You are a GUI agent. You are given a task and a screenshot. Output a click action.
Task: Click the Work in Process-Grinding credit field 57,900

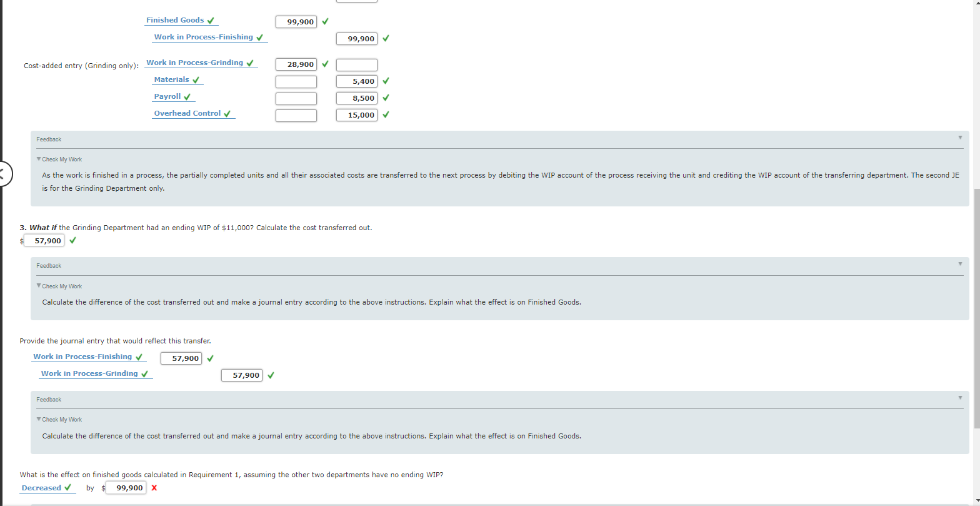(x=242, y=375)
